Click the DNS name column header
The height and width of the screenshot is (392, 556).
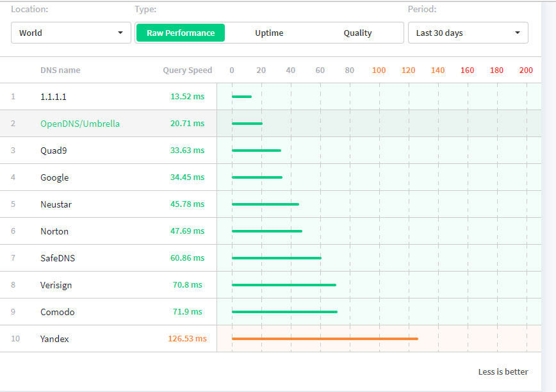60,70
